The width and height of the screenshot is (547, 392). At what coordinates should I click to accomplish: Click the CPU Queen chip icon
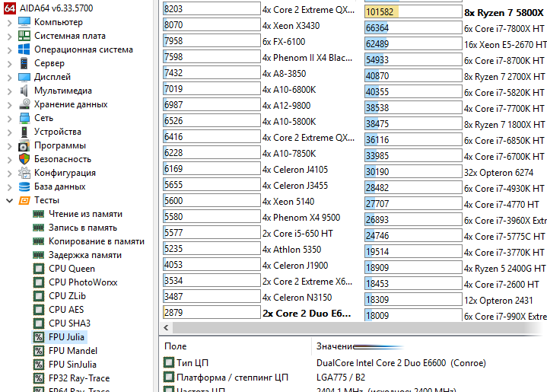pyautogui.click(x=39, y=269)
